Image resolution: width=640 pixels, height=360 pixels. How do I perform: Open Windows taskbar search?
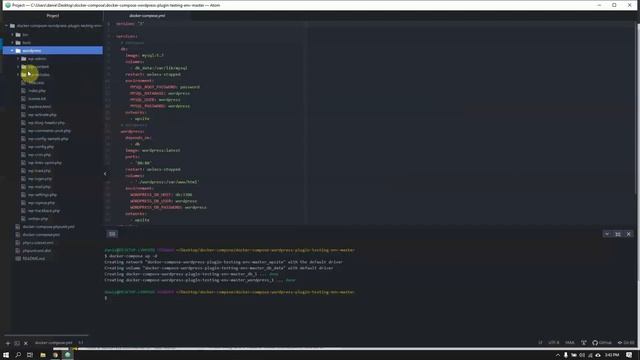coord(18,356)
